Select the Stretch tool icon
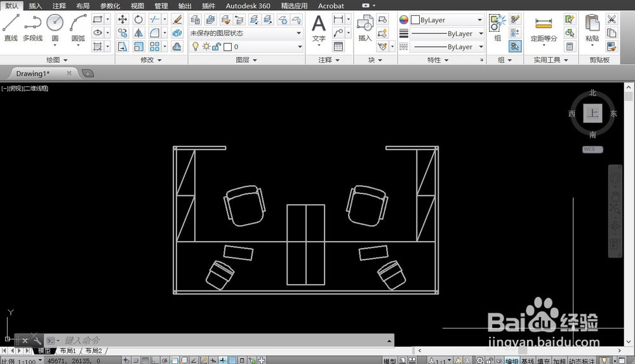Viewport: 635px width, 364px height. (x=123, y=46)
